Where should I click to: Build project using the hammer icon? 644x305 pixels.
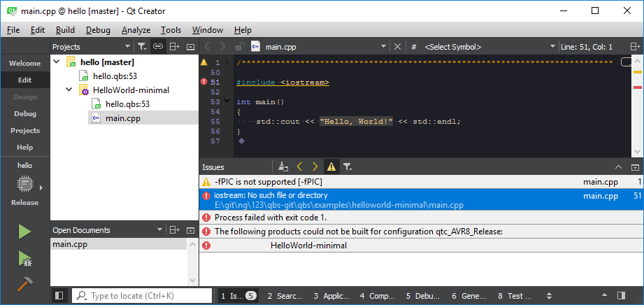[24, 285]
